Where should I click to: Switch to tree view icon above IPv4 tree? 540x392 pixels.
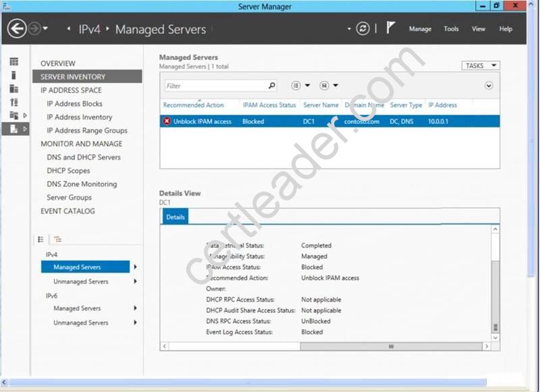[57, 239]
